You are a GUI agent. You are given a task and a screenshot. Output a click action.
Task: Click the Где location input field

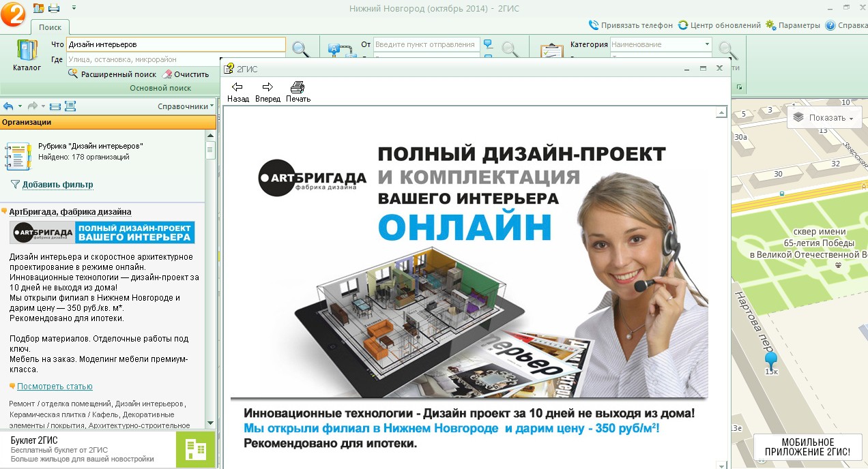pos(176,59)
